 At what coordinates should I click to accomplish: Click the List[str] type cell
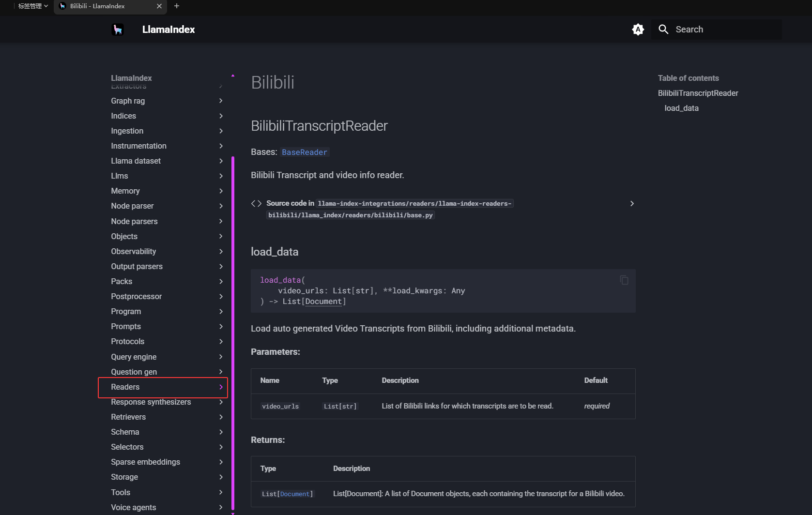click(340, 406)
